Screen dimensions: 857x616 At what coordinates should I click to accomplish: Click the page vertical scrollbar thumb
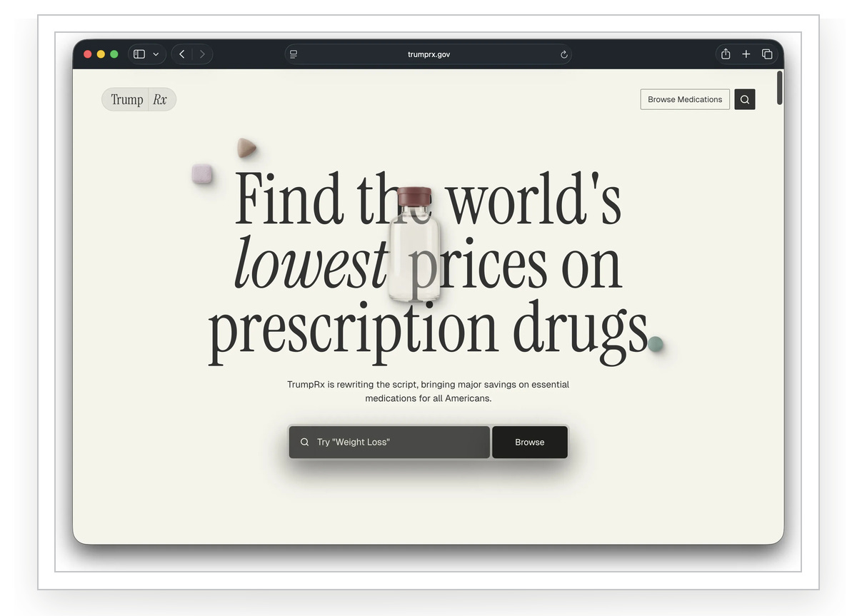(x=780, y=88)
